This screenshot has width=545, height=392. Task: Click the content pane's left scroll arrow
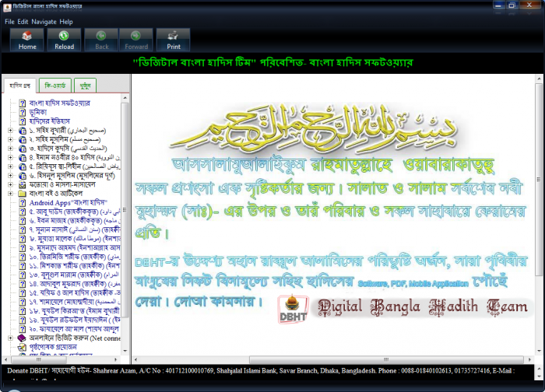click(x=135, y=359)
